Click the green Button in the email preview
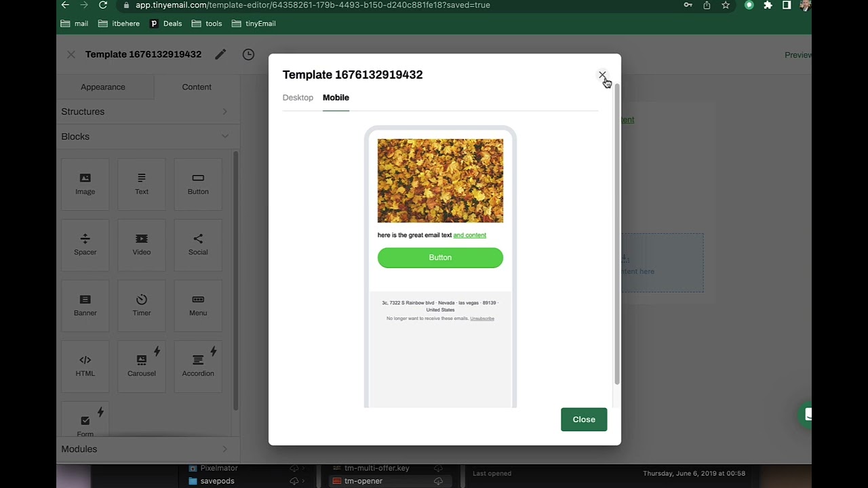The image size is (868, 488). pos(440,258)
